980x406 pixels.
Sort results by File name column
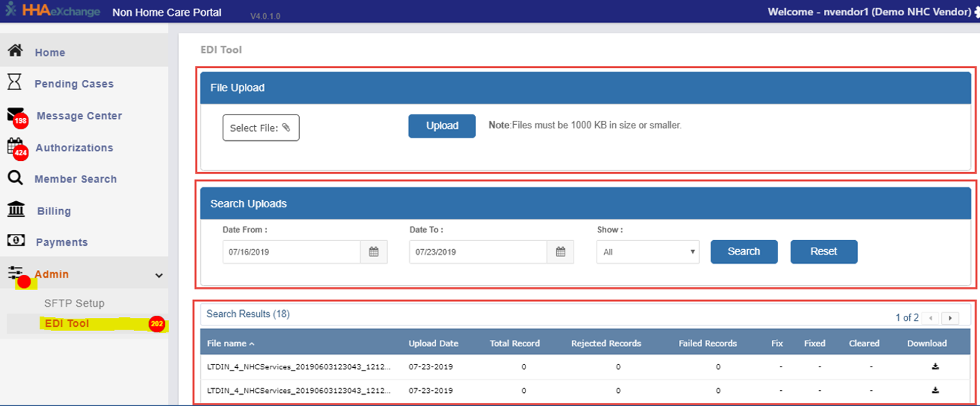tap(231, 343)
